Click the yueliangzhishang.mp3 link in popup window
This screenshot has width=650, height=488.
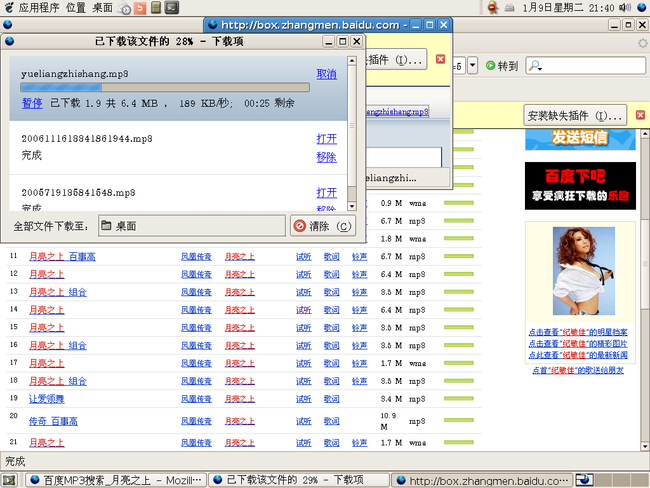pyautogui.click(x=397, y=112)
